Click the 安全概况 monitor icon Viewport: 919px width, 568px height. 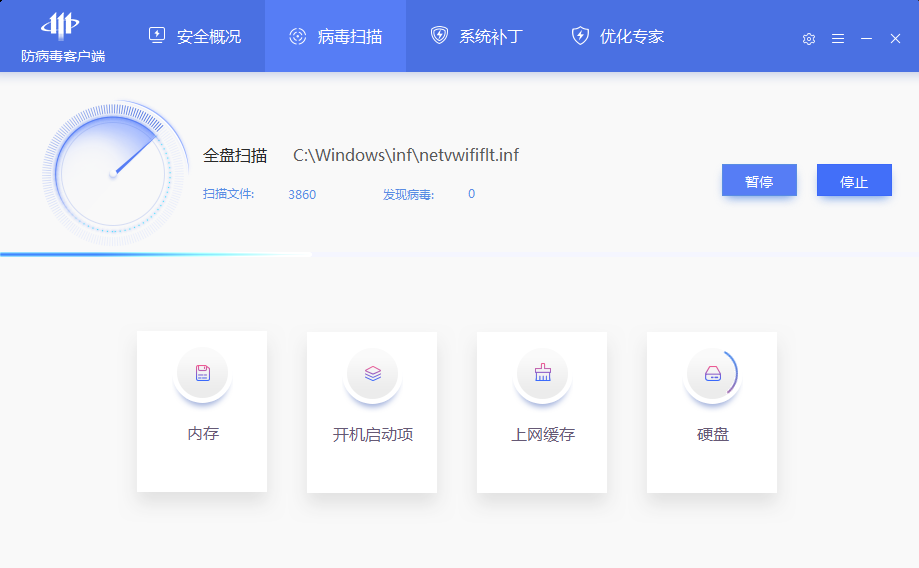point(157,36)
